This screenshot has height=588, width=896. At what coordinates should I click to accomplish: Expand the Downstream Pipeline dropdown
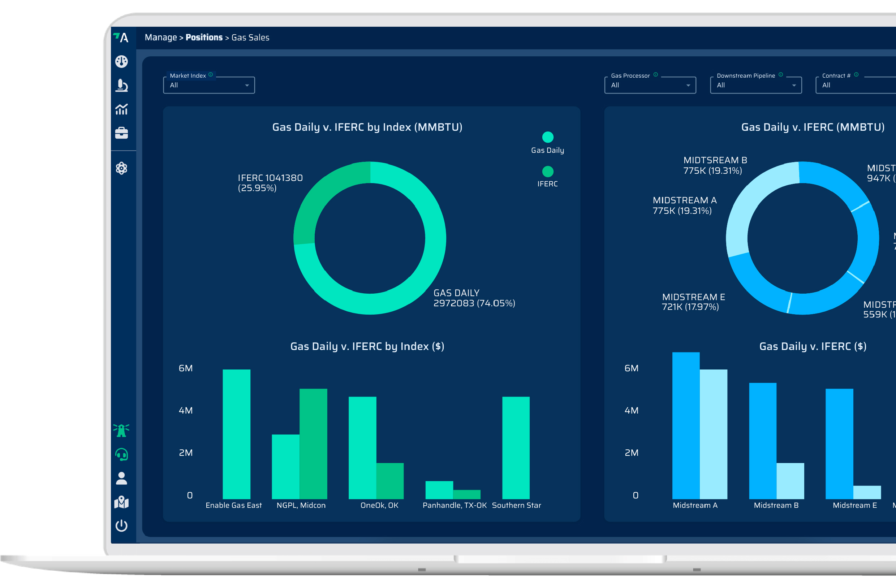(x=755, y=85)
